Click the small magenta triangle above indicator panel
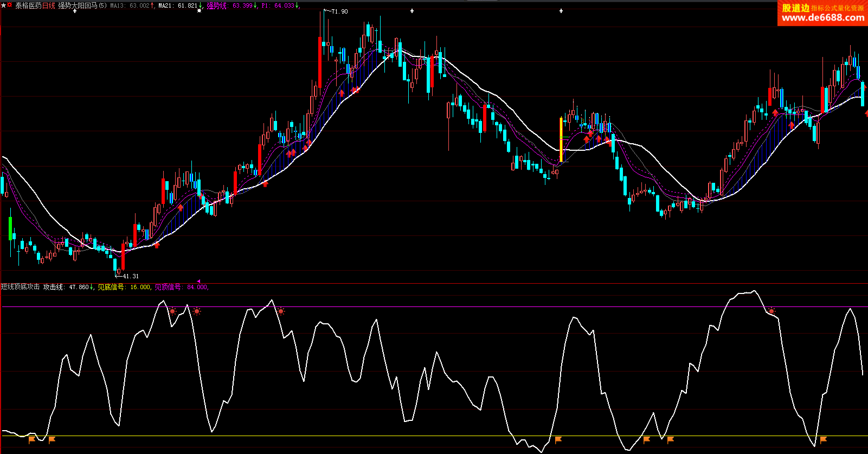The image size is (868, 454). pyautogui.click(x=198, y=281)
